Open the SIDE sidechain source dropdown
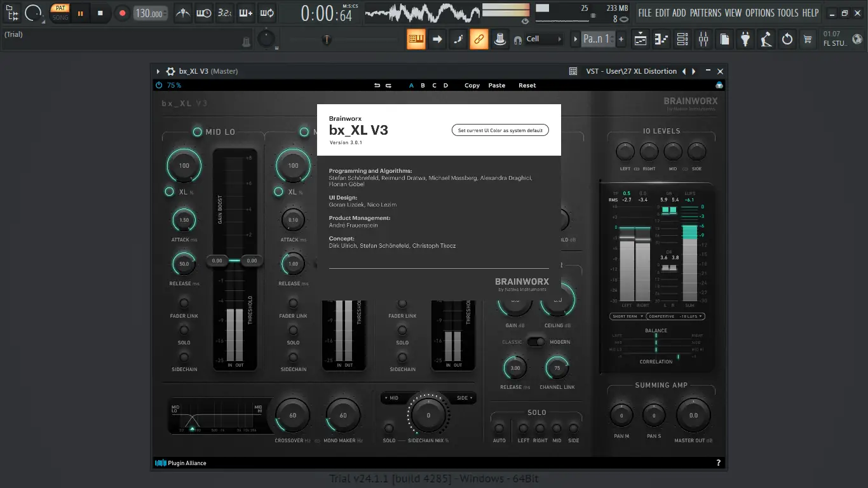 [464, 398]
